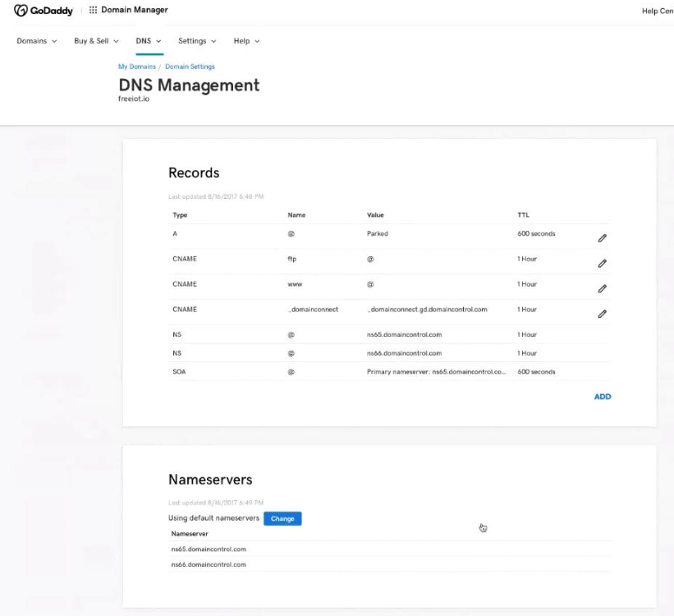This screenshot has width=674, height=616.
Task: Open Help Center link at top right
Action: pyautogui.click(x=657, y=11)
